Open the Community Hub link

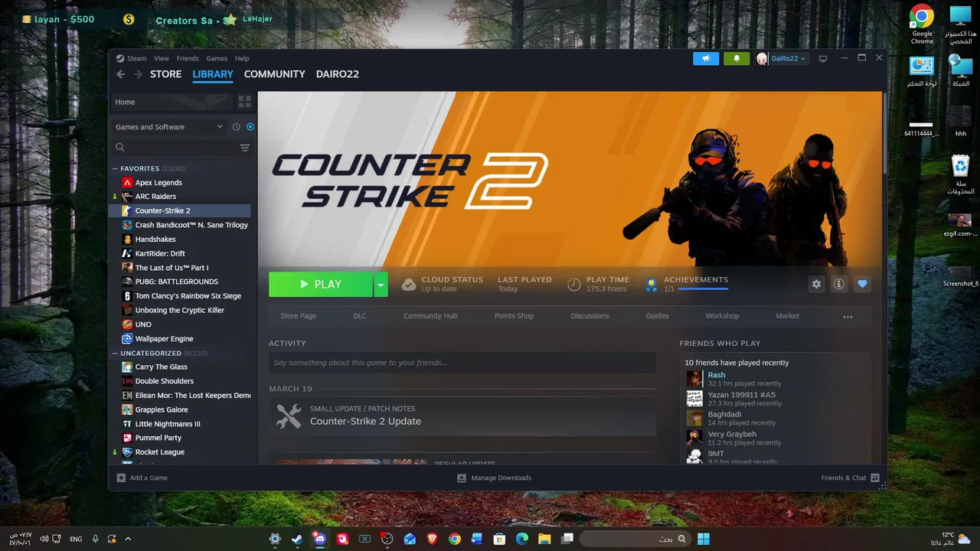(x=430, y=316)
